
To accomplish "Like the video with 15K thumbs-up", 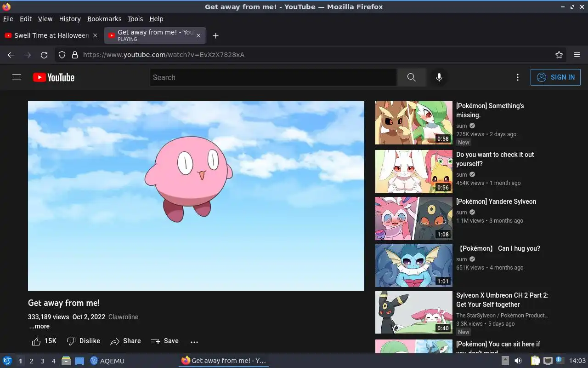I will click(44, 341).
